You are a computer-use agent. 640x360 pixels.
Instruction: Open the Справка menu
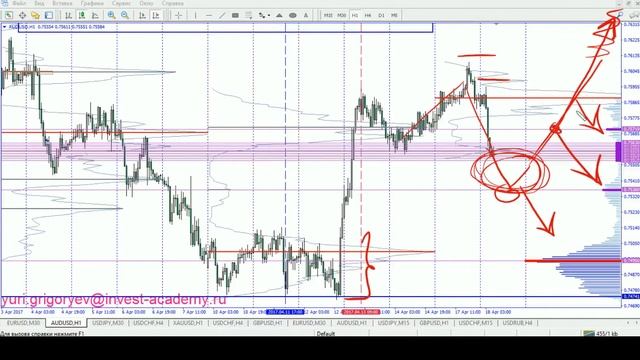tap(173, 3)
